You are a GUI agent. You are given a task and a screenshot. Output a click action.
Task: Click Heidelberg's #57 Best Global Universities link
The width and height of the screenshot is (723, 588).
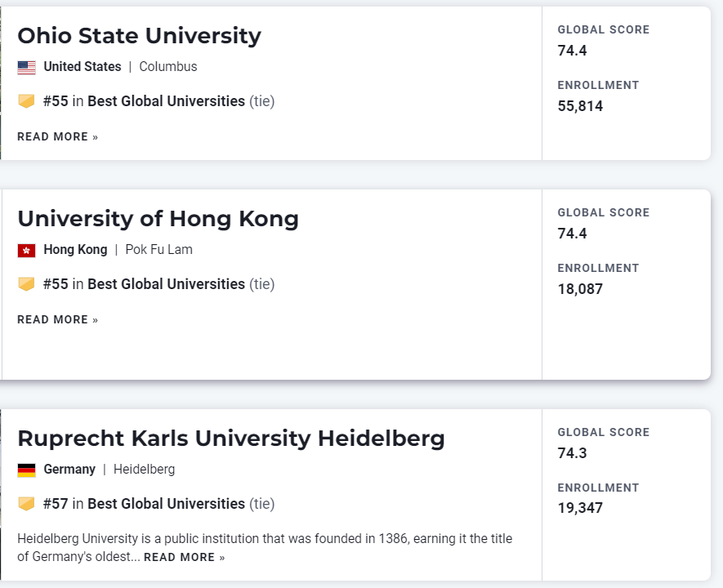click(145, 504)
